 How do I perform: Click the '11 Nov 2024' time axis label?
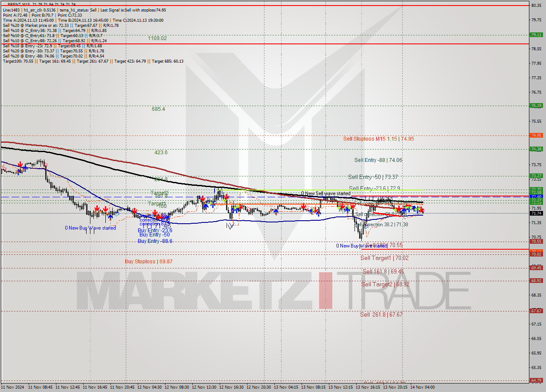12,387
